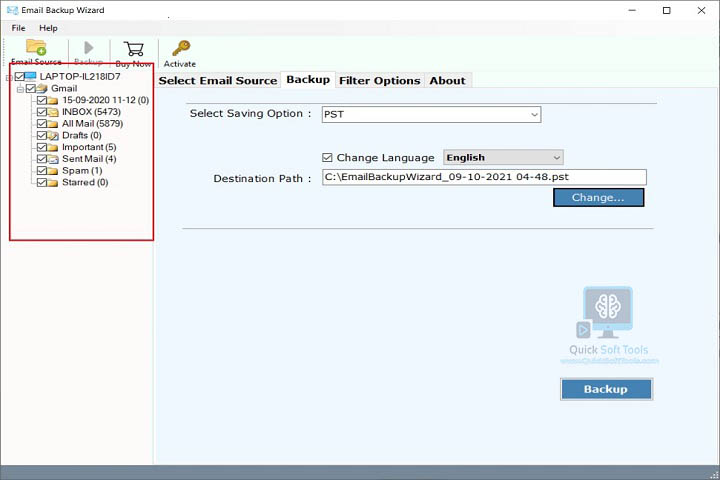Click the Change... button
Image resolution: width=720 pixels, height=480 pixels.
pos(598,198)
